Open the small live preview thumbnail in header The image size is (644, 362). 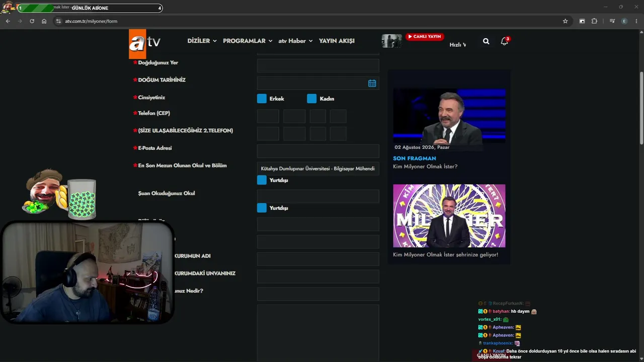391,41
